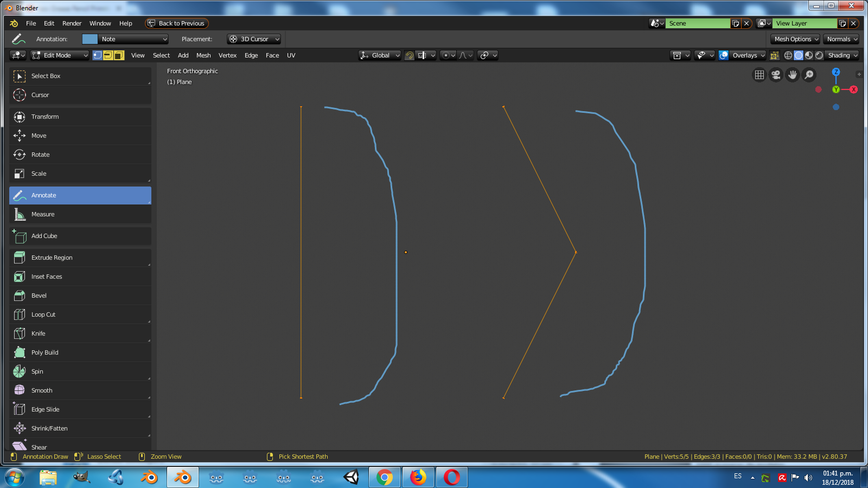Switch to vertex select mode
Viewport: 868px width, 488px height.
point(98,55)
